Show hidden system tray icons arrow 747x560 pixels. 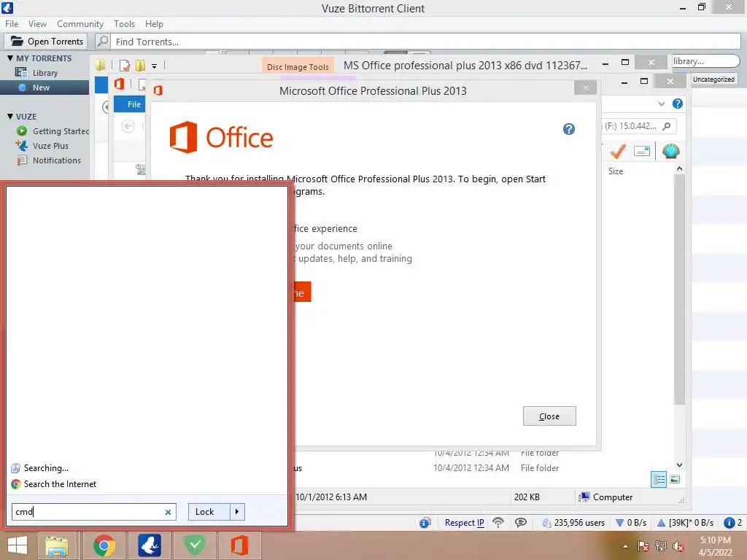click(625, 546)
